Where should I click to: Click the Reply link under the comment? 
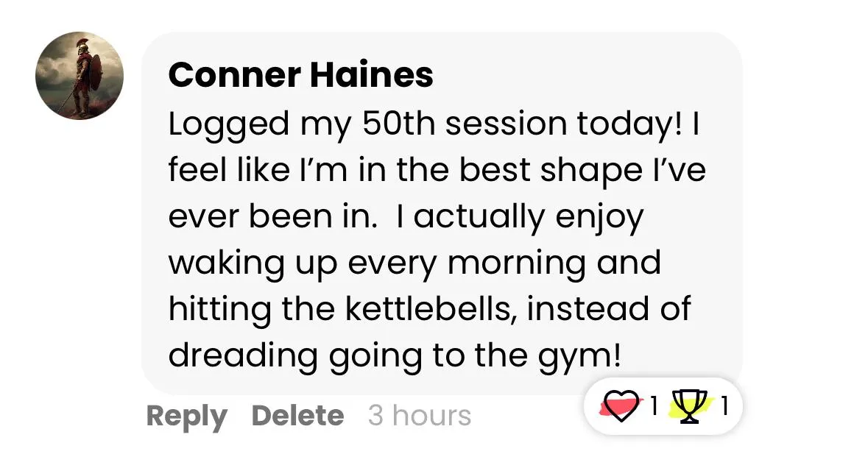[x=186, y=416]
